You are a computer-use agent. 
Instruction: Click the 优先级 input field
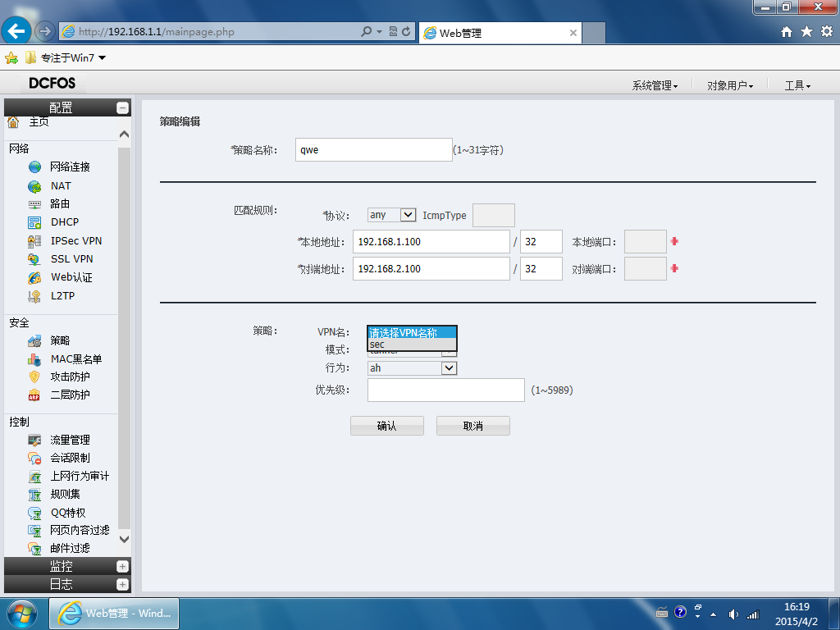tap(445, 390)
